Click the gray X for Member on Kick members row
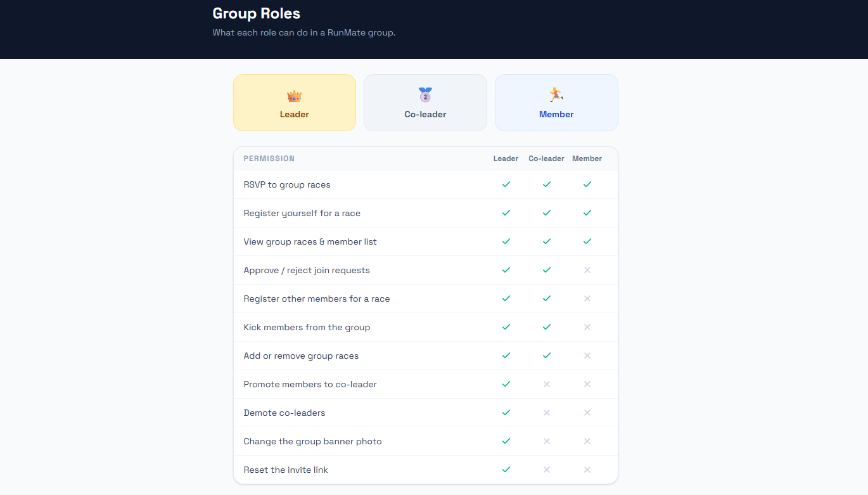The image size is (868, 495). click(x=587, y=327)
